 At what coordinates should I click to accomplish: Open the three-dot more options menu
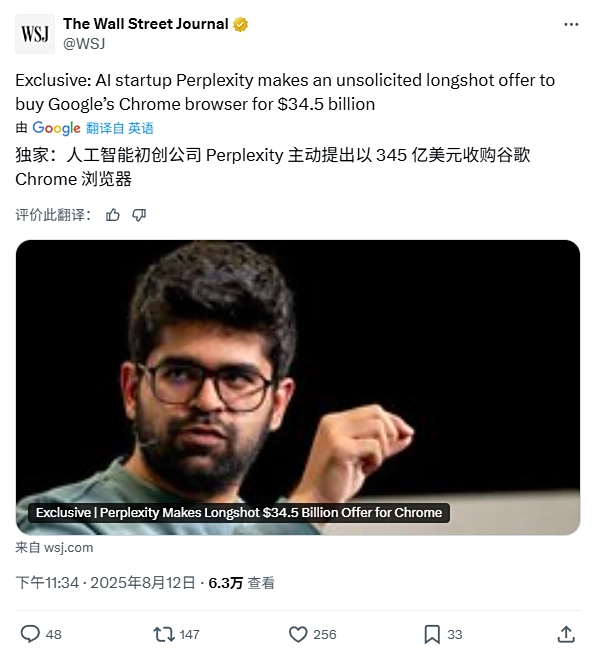click(571, 25)
